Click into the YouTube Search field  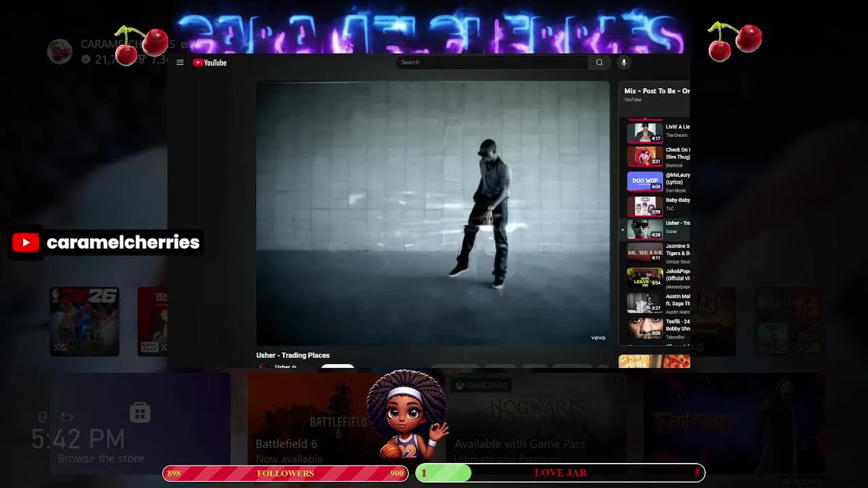492,62
